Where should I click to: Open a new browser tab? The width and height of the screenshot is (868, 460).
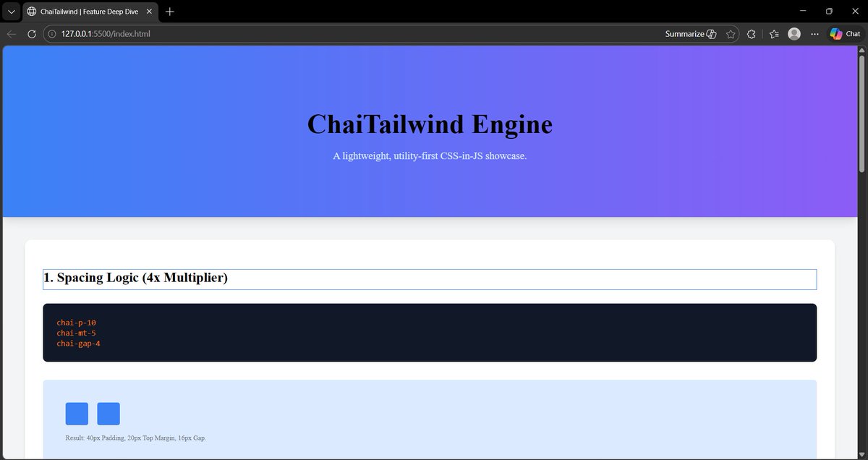coord(170,12)
